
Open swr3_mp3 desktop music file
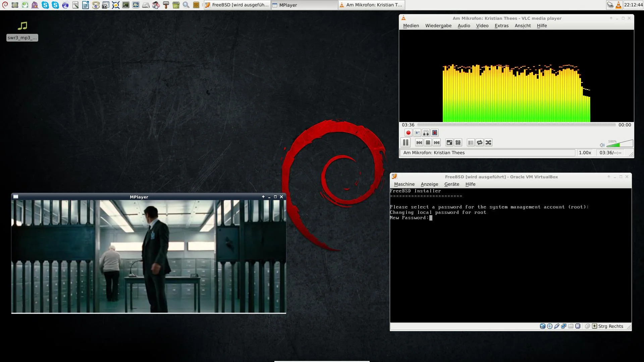(x=22, y=31)
